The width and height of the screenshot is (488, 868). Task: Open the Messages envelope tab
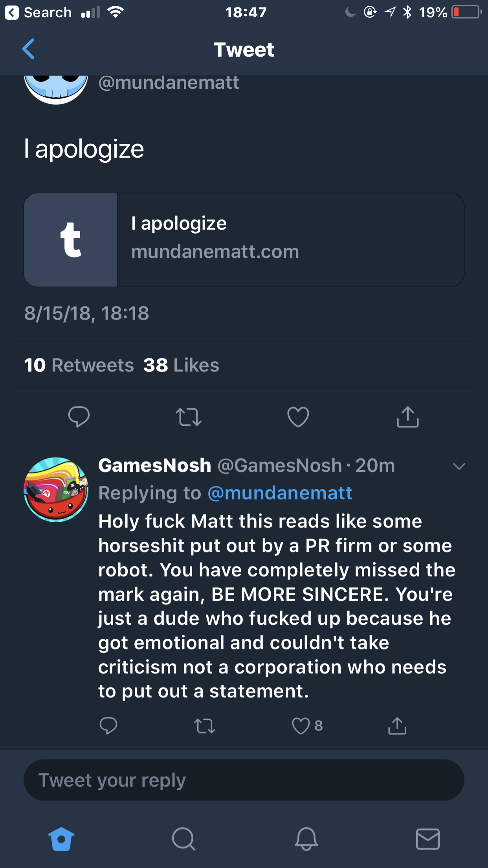[x=427, y=839]
